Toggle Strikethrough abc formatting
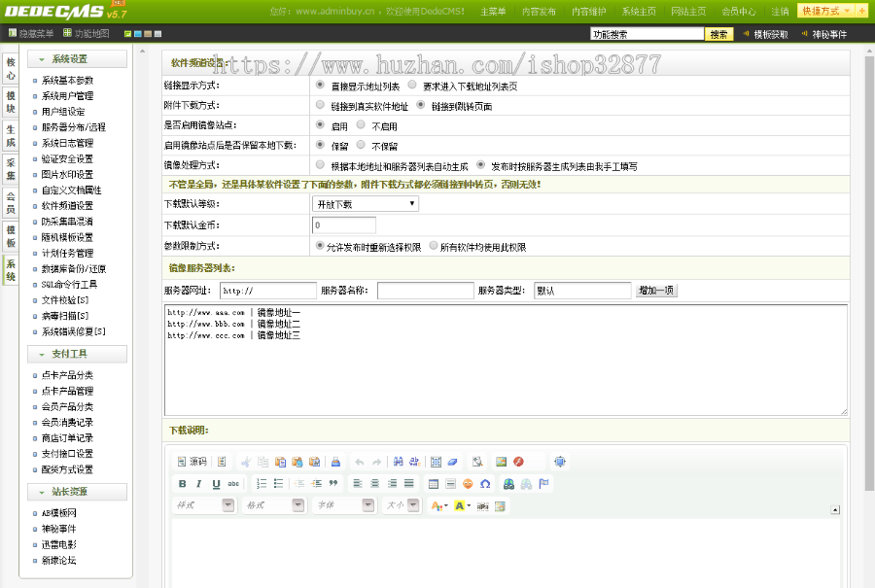 pos(233,484)
